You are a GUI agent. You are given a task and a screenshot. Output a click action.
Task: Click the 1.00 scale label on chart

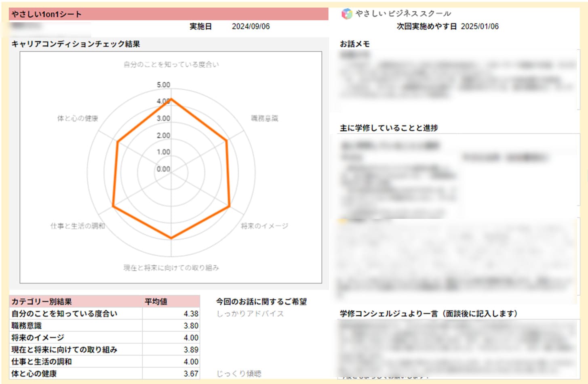163,152
